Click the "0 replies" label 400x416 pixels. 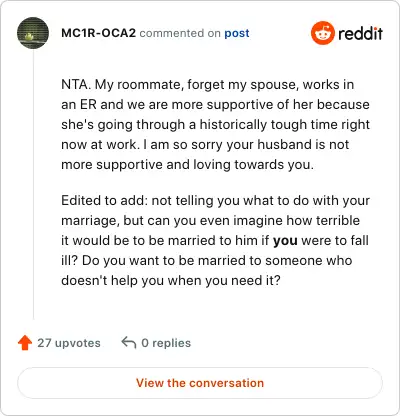tap(166, 343)
